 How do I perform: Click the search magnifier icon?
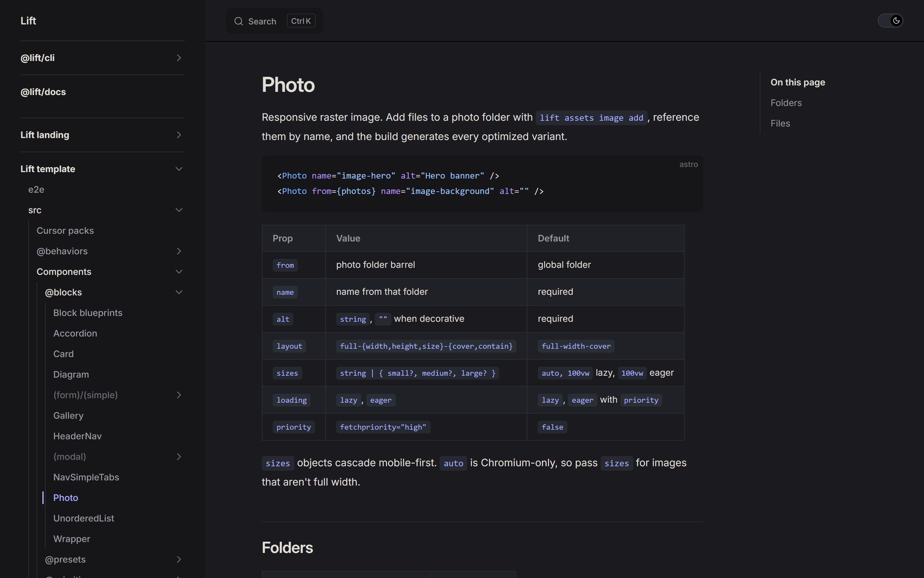point(239,21)
